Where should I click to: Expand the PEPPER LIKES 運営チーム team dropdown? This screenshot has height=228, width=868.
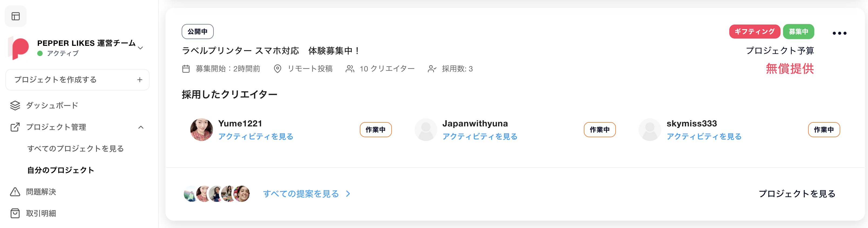(141, 48)
